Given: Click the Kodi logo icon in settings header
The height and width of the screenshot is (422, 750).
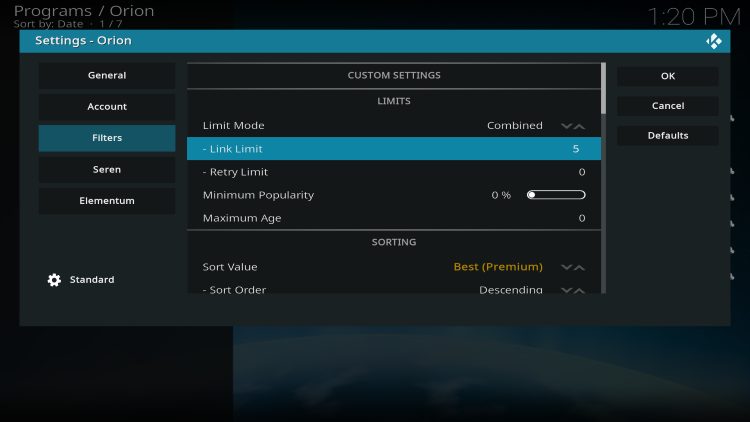Looking at the screenshot, I should point(714,41).
